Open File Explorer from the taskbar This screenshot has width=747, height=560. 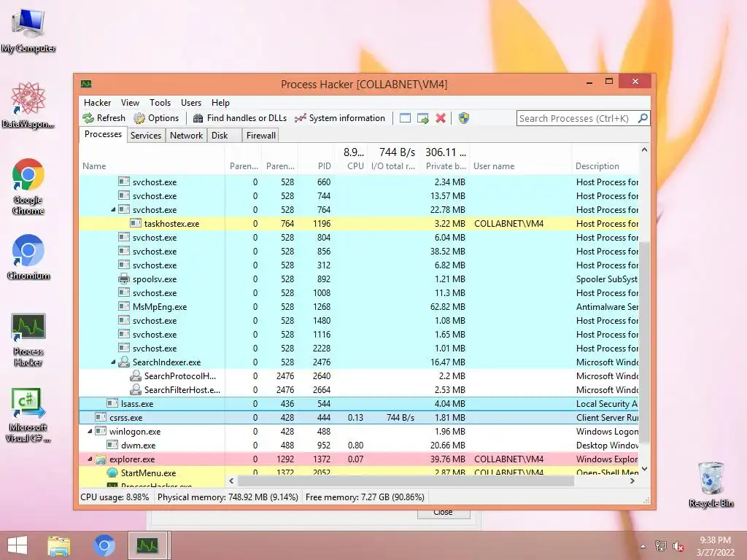pyautogui.click(x=58, y=545)
